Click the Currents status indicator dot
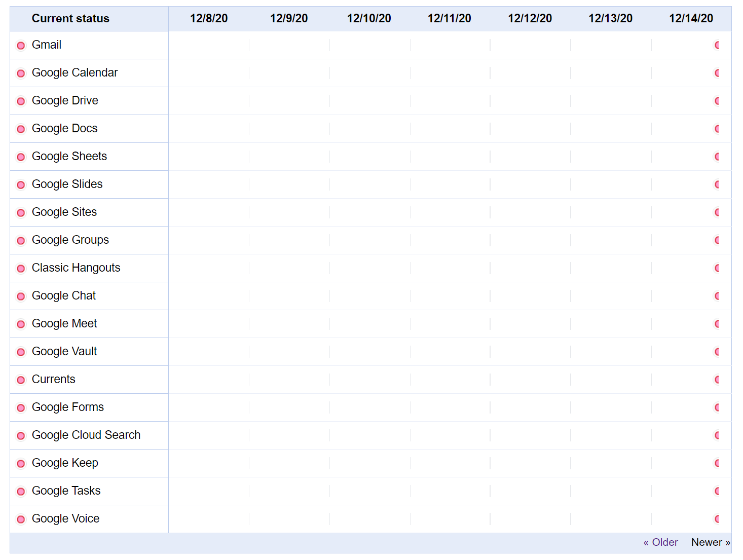The height and width of the screenshot is (560, 743). point(21,380)
